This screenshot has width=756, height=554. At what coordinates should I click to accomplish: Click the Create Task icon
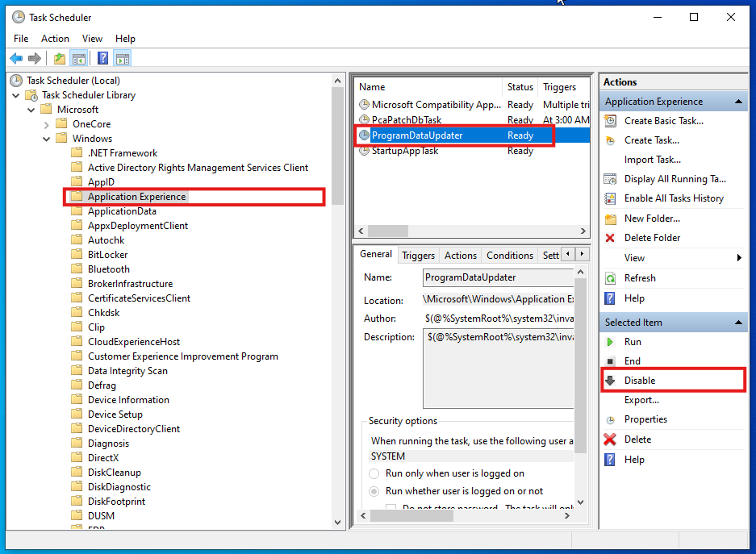[611, 140]
